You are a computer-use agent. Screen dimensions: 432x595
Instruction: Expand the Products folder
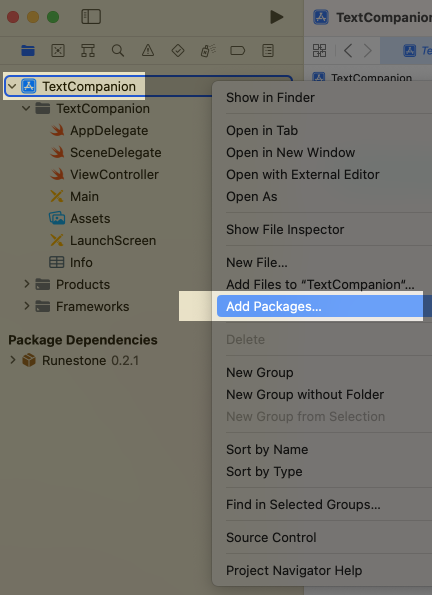point(27,284)
